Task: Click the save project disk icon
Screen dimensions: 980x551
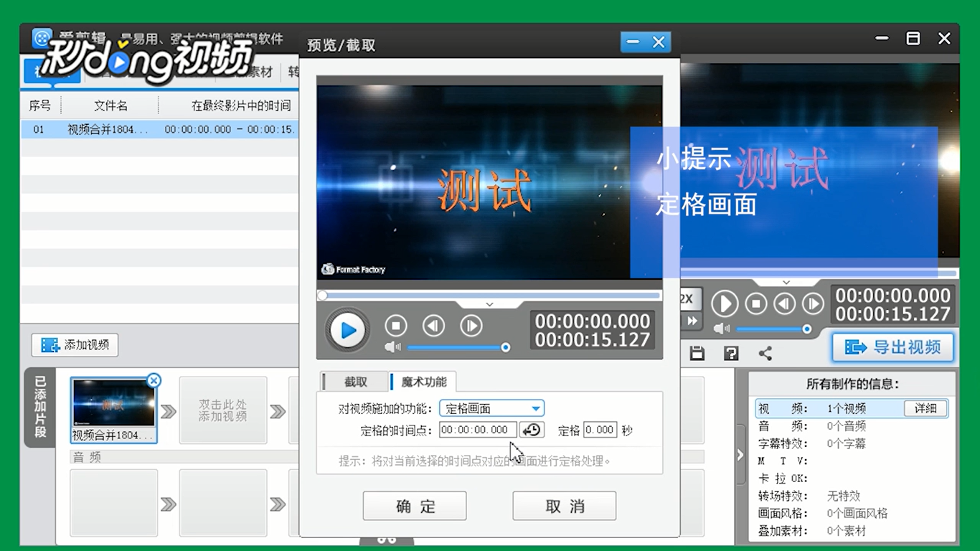Action: (x=697, y=353)
